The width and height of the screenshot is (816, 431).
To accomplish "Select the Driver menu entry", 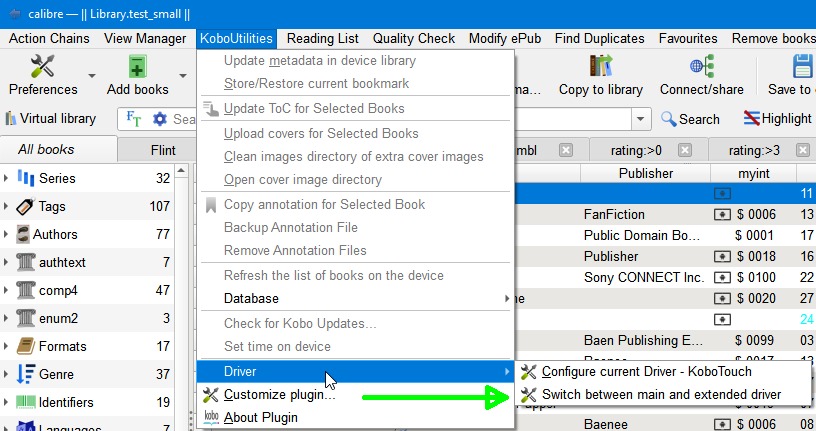I will (x=355, y=372).
